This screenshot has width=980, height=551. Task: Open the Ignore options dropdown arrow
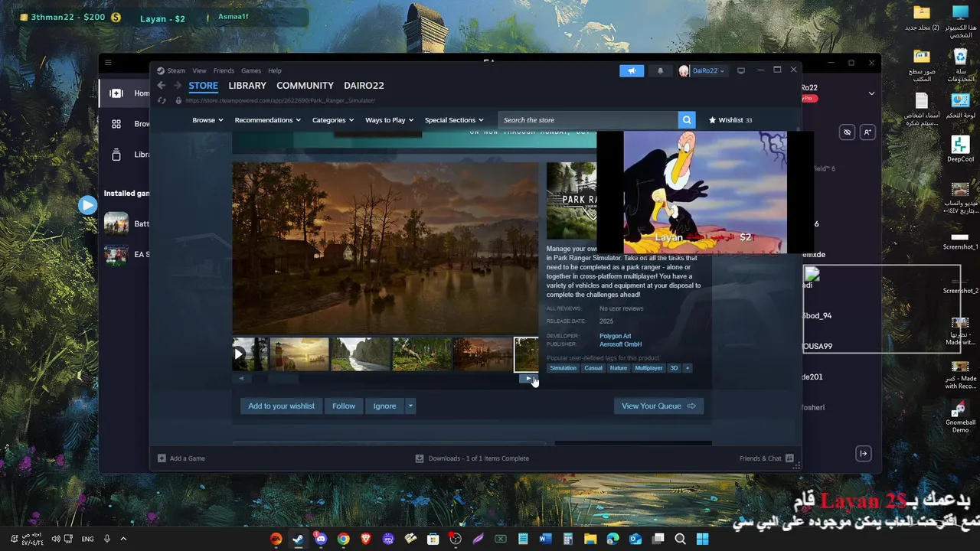(x=410, y=406)
